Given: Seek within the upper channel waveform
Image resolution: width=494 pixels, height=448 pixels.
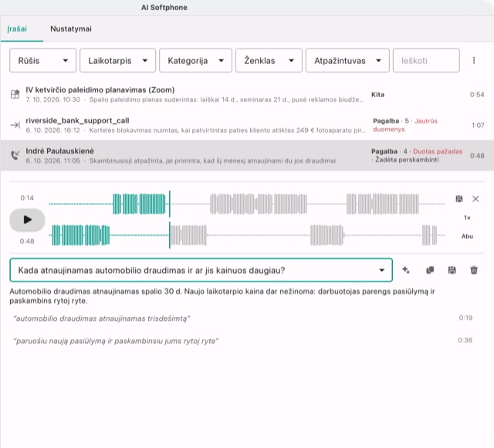Looking at the screenshot, I should tap(247, 204).
